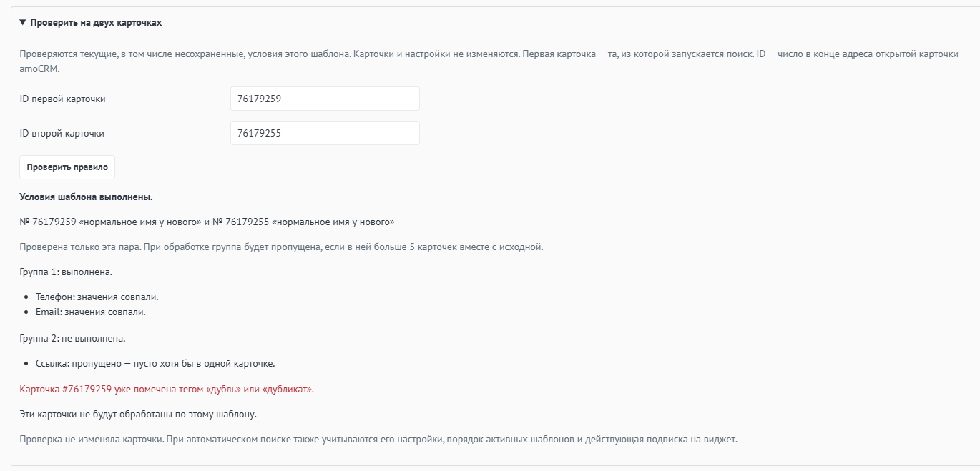Click the «ID первой карточки» label
This screenshot has width=980, height=471.
click(62, 99)
